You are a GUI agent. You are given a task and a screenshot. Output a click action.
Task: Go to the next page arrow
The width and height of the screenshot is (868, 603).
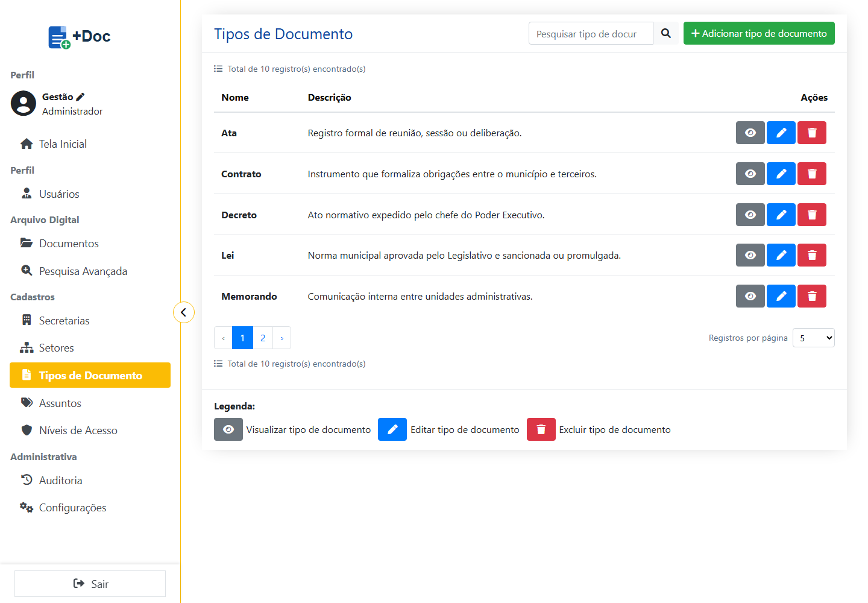282,338
